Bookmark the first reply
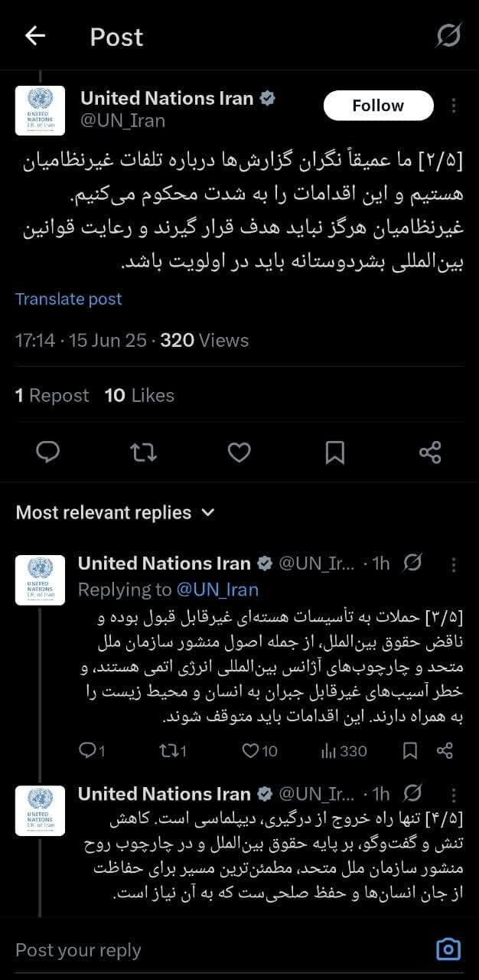The height and width of the screenshot is (980, 479). pos(409,751)
